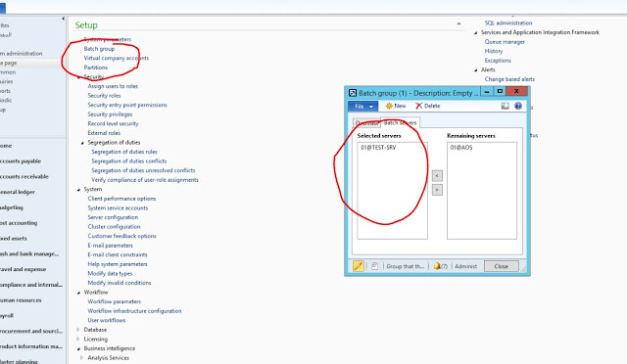Move server to Remaining with right arrow button

coord(437,190)
